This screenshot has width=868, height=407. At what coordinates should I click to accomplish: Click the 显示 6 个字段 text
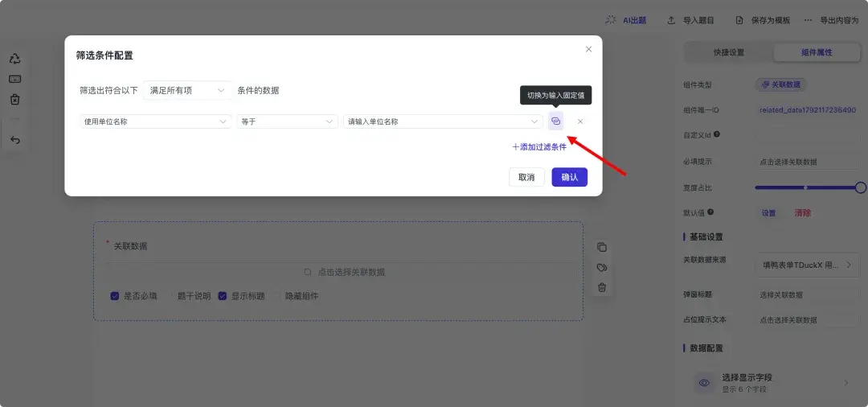click(x=744, y=389)
